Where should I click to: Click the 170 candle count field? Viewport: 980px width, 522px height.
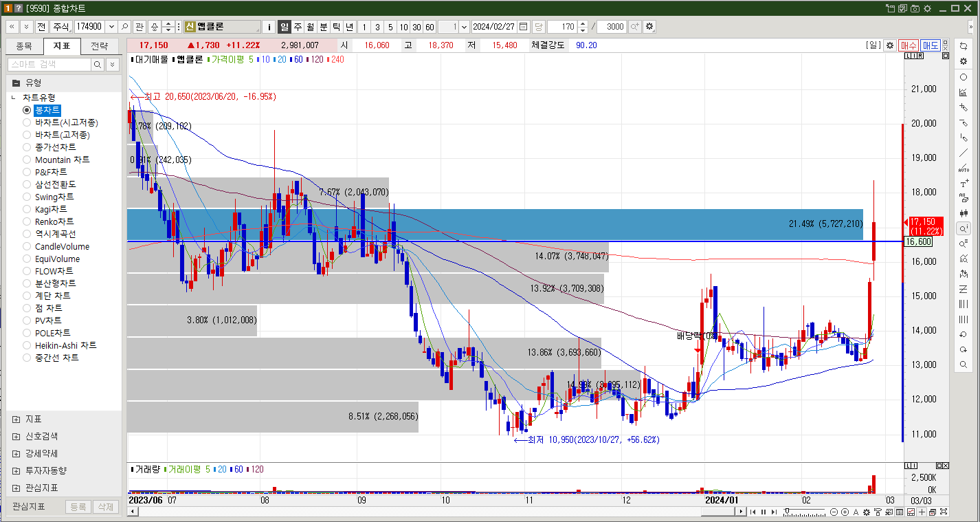562,27
